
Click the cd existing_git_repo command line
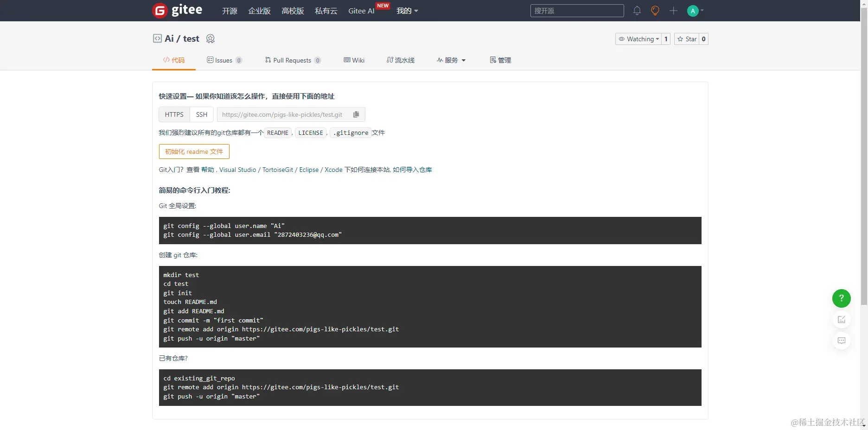pyautogui.click(x=199, y=378)
